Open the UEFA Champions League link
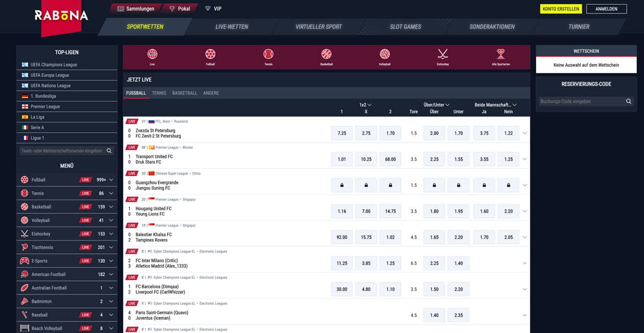This screenshot has width=644, height=333. pyautogui.click(x=54, y=64)
